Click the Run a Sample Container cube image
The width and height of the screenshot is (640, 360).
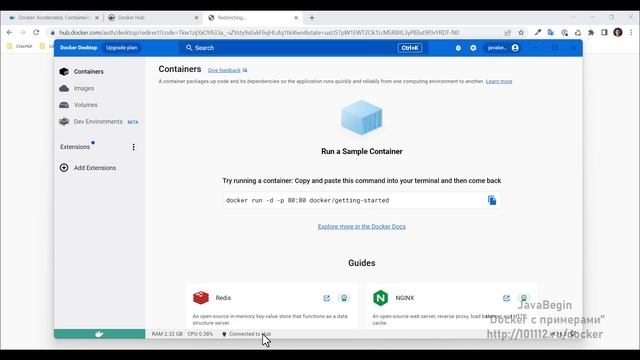[362, 118]
